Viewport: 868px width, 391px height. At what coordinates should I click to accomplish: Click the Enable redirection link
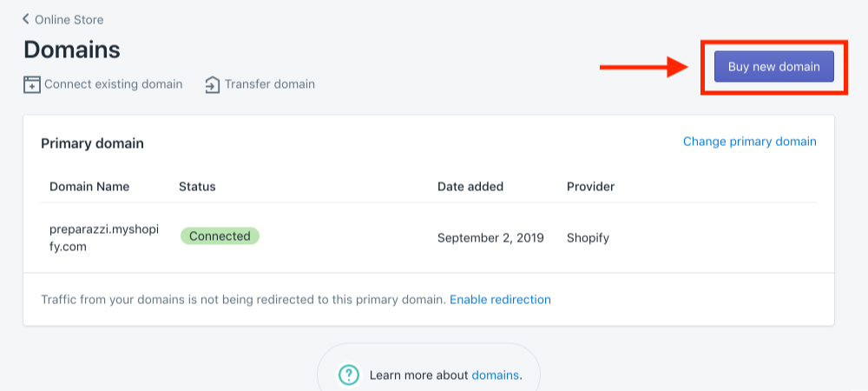click(x=501, y=300)
